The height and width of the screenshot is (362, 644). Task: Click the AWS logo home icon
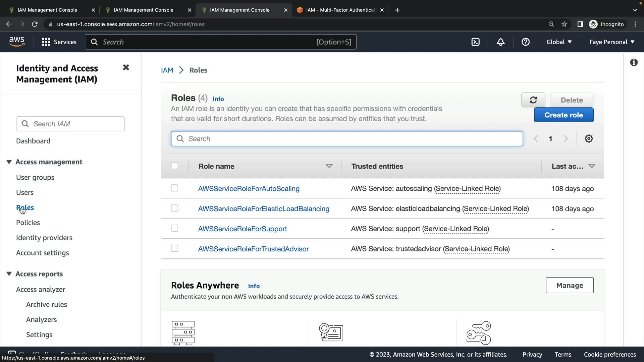17,42
